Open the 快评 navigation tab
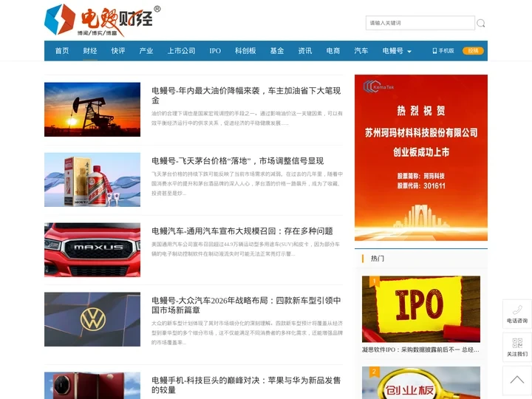The height and width of the screenshot is (399, 532). tap(118, 51)
